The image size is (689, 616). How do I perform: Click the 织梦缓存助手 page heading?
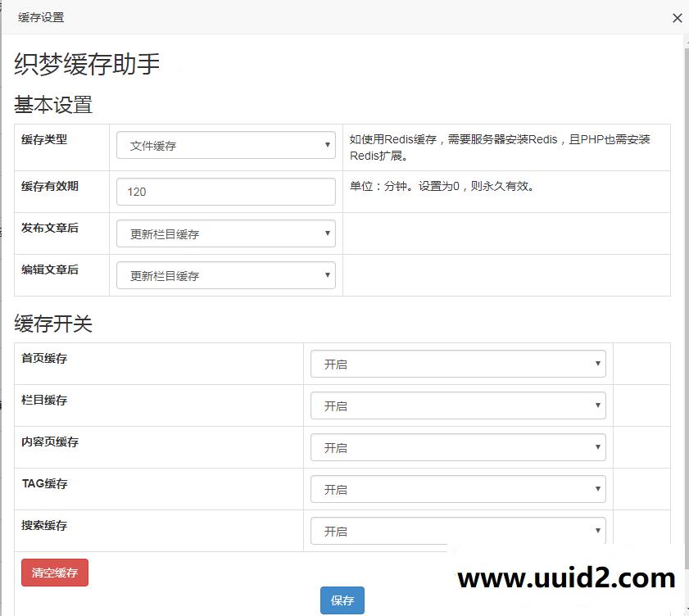(x=84, y=64)
